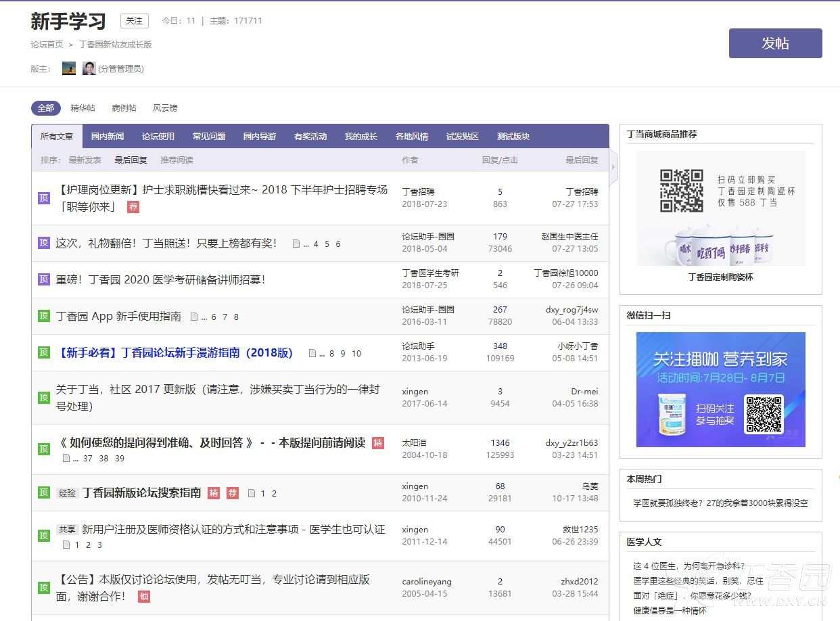Switch to 有奖活动 tab
Viewport: 840px width, 621px height.
[310, 137]
